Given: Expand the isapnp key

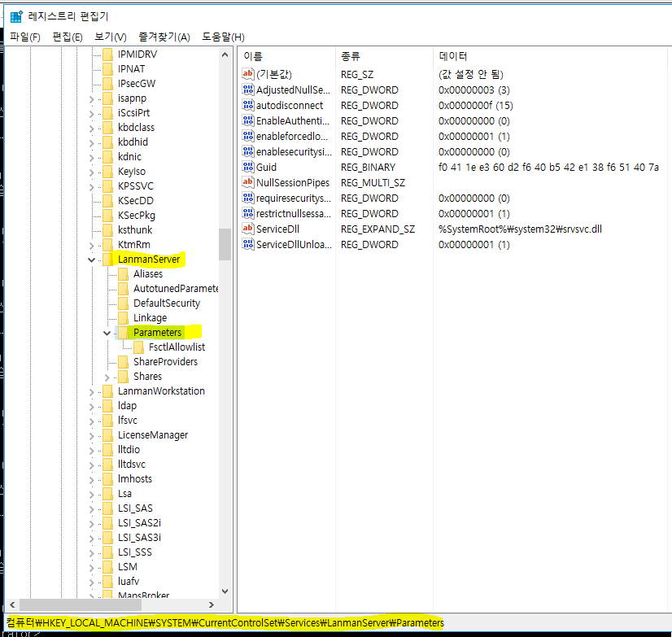Looking at the screenshot, I should 91,99.
